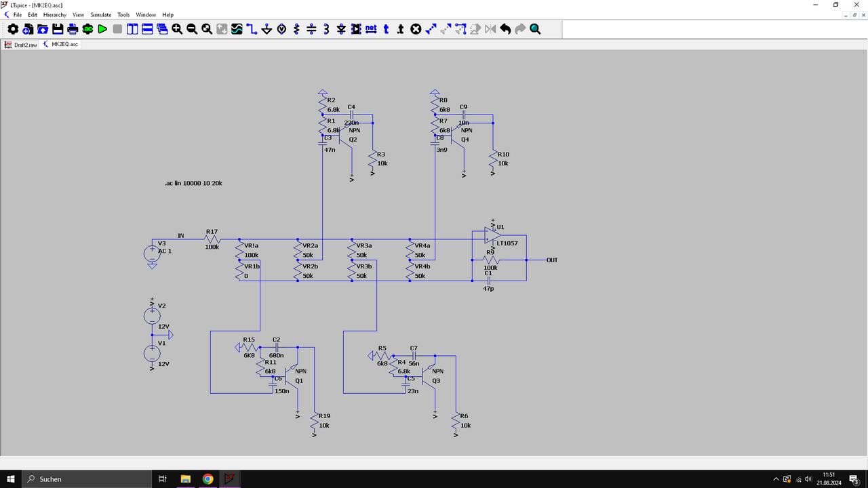Open the Help menu

tap(167, 14)
